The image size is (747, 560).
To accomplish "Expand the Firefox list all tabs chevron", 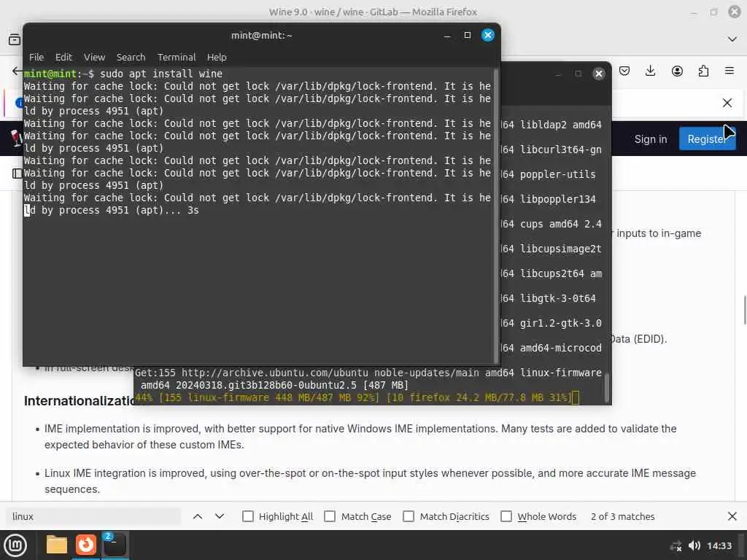I will point(732,39).
